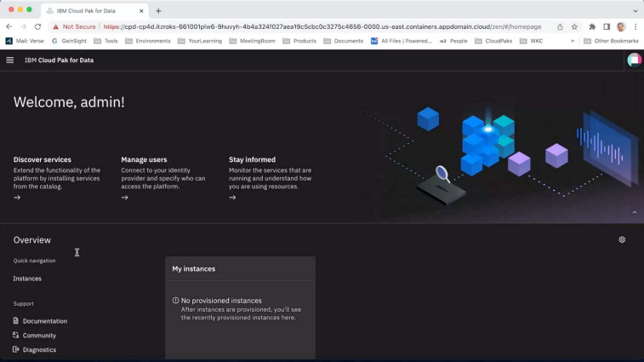Open the WKC bookmarks folder
This screenshot has width=644, height=362.
click(532, 41)
